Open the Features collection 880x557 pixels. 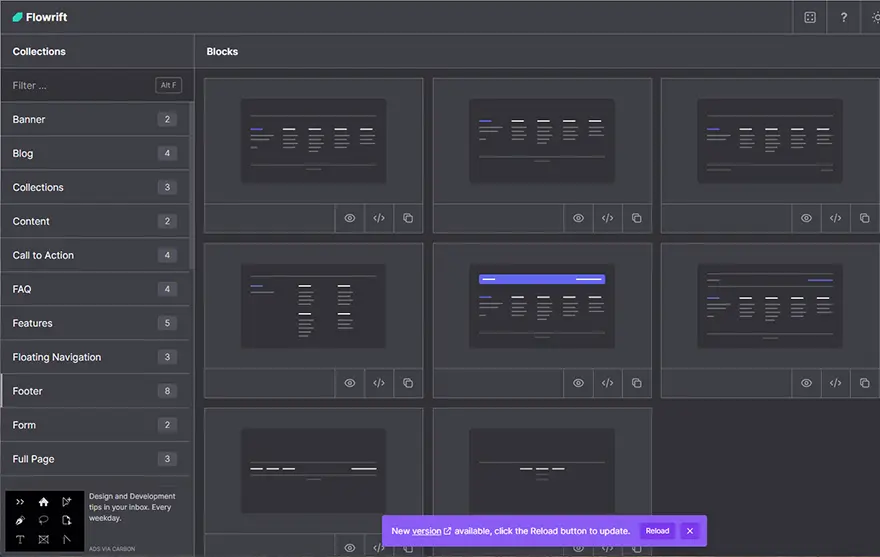coord(95,323)
